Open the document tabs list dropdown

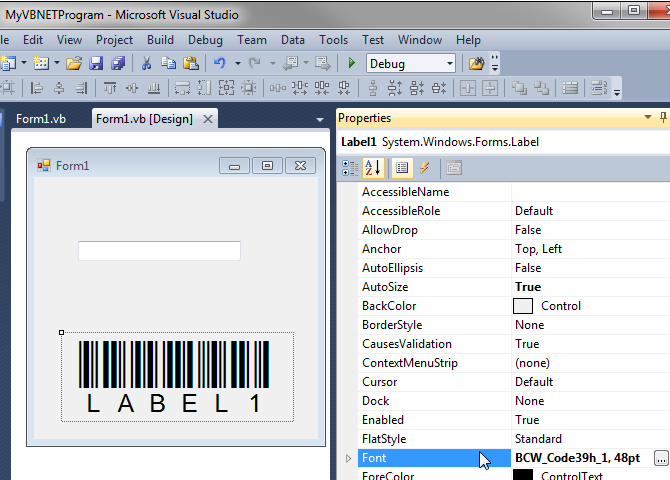[x=320, y=120]
